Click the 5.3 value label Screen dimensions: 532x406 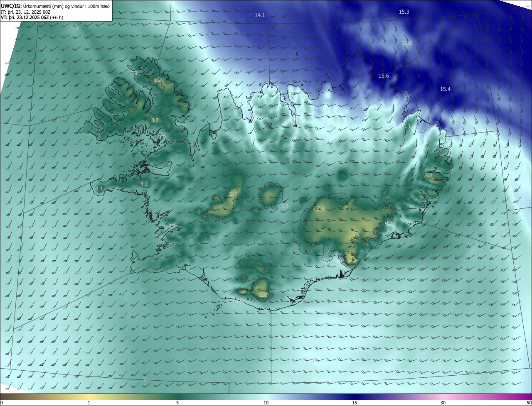[406, 126]
